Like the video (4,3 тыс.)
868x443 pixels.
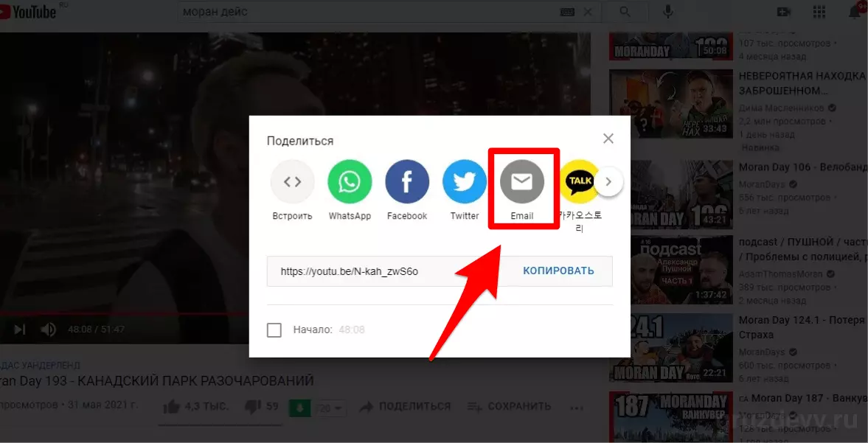(196, 406)
